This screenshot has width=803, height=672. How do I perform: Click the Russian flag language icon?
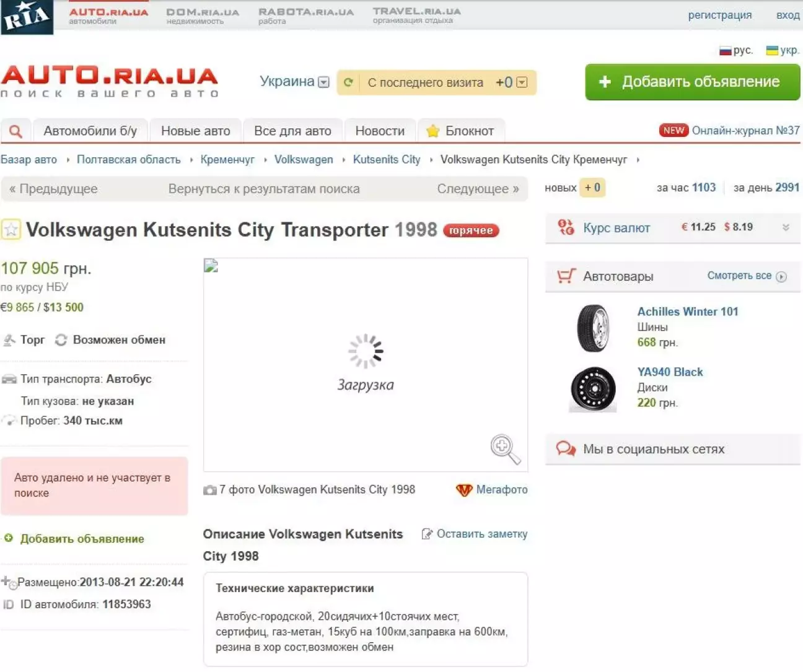click(725, 51)
